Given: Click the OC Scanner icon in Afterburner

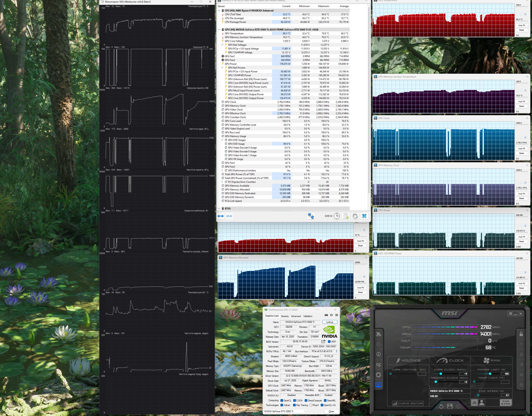Looking at the screenshot, I should tap(378, 365).
